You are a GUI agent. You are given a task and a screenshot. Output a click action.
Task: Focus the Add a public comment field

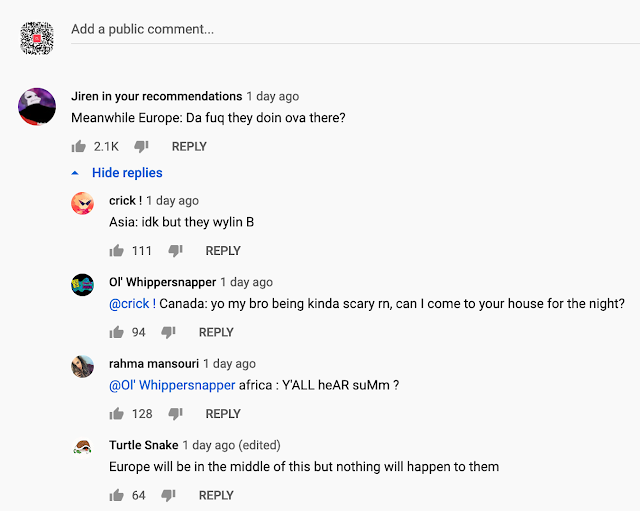(355, 29)
